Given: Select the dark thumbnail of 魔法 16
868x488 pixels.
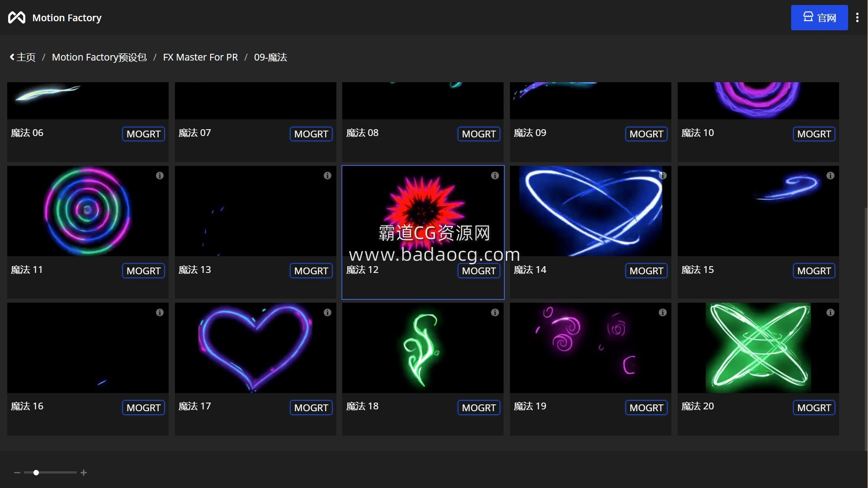Looking at the screenshot, I should click(x=88, y=348).
